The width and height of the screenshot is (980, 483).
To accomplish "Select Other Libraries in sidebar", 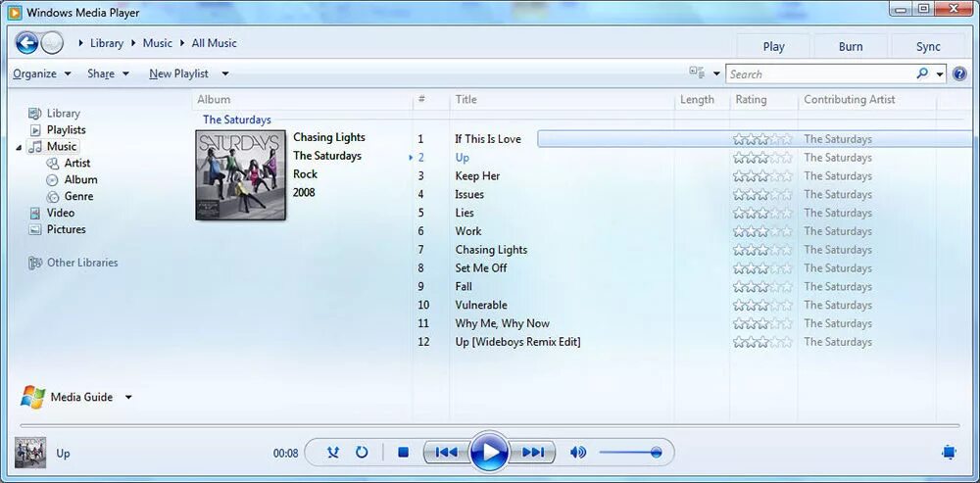I will pos(82,263).
